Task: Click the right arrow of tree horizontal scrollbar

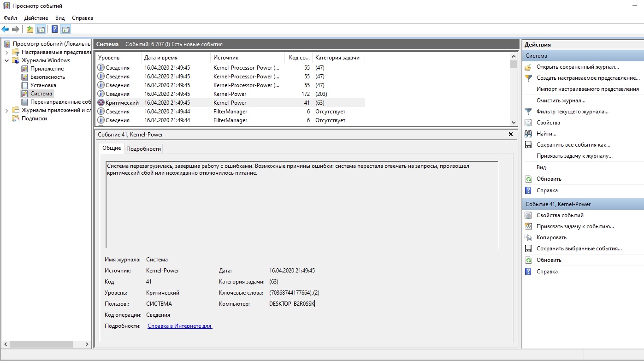Action: (x=88, y=344)
